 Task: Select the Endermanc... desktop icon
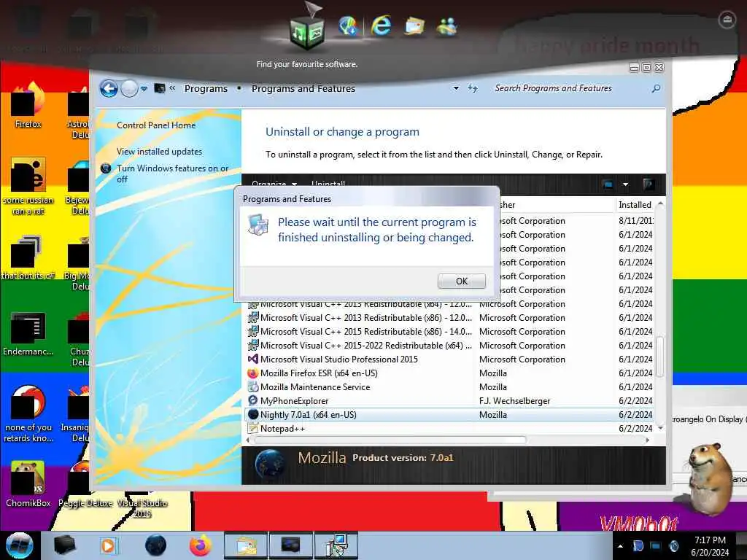tap(28, 334)
